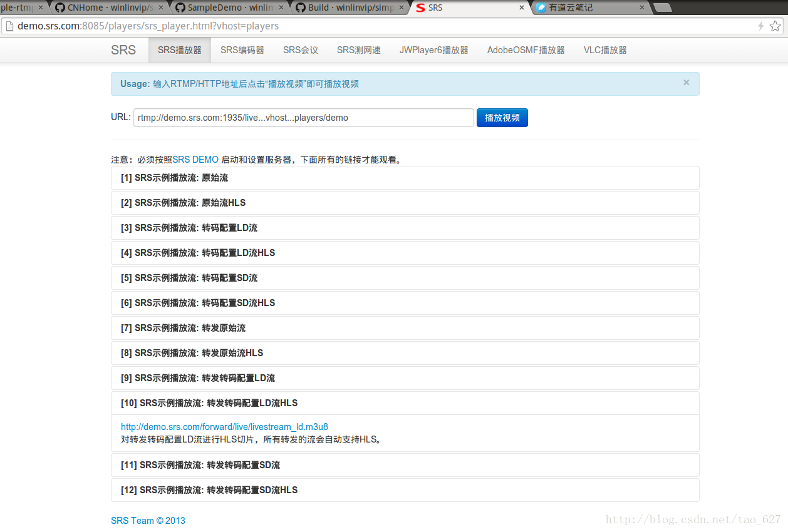Open the SRS会议 nav item
The width and height of the screenshot is (788, 532).
pos(301,50)
